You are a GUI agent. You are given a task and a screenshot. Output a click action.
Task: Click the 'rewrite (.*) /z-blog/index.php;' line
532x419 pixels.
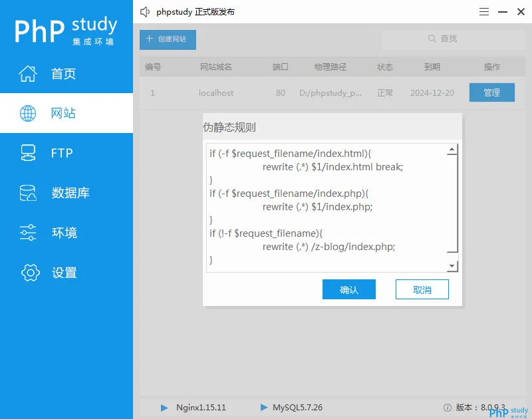tap(329, 247)
